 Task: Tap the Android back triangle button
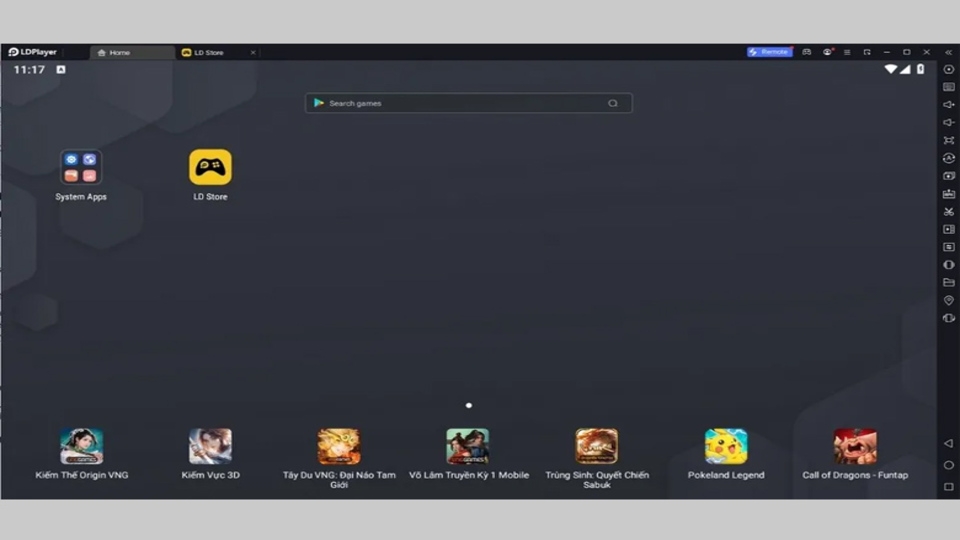948,443
